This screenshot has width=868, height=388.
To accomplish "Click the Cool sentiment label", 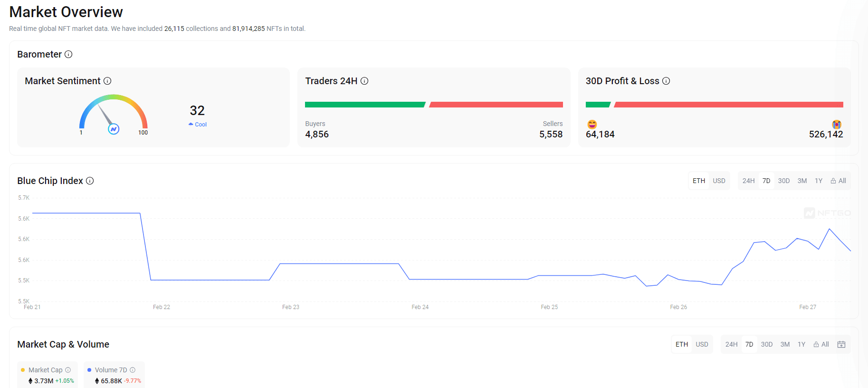I will pos(201,125).
